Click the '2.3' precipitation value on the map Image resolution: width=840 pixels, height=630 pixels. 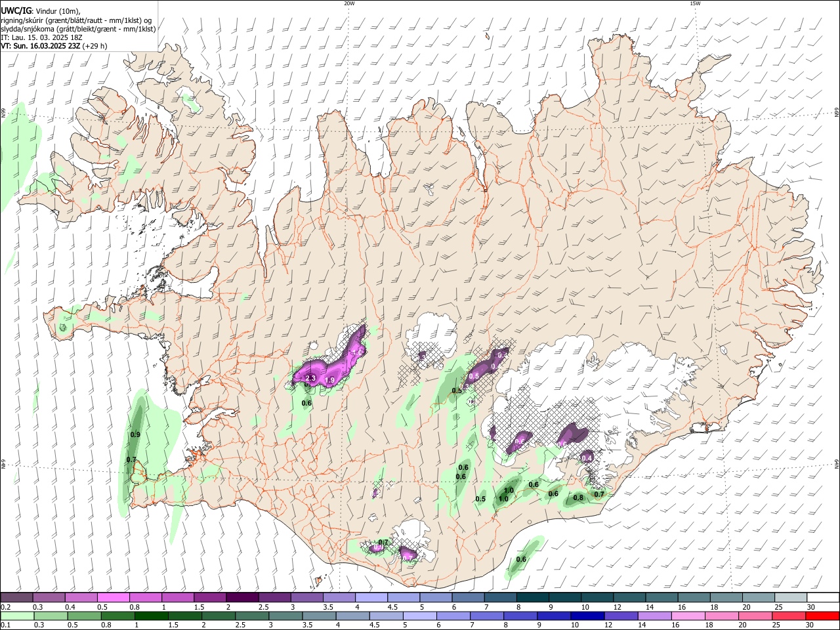[x=311, y=379]
